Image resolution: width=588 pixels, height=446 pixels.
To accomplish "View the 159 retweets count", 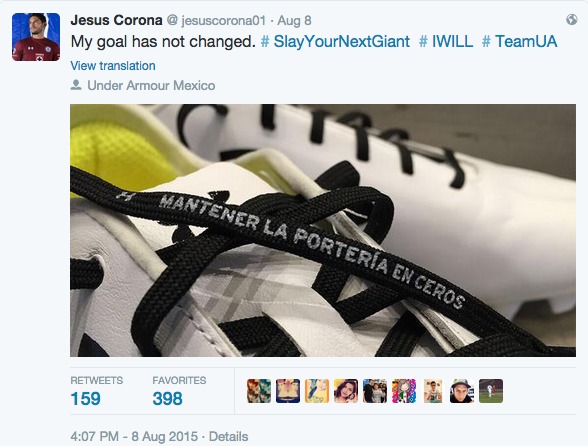I will [x=86, y=398].
